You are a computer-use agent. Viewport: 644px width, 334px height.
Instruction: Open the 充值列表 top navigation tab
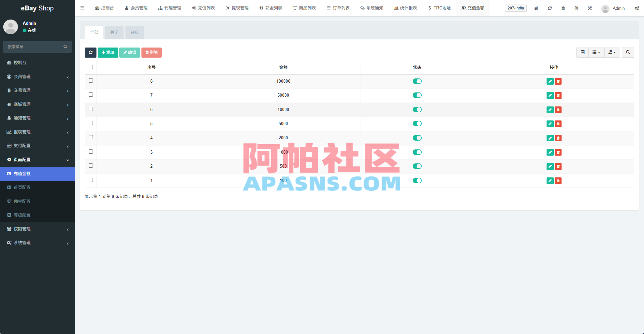[203, 8]
